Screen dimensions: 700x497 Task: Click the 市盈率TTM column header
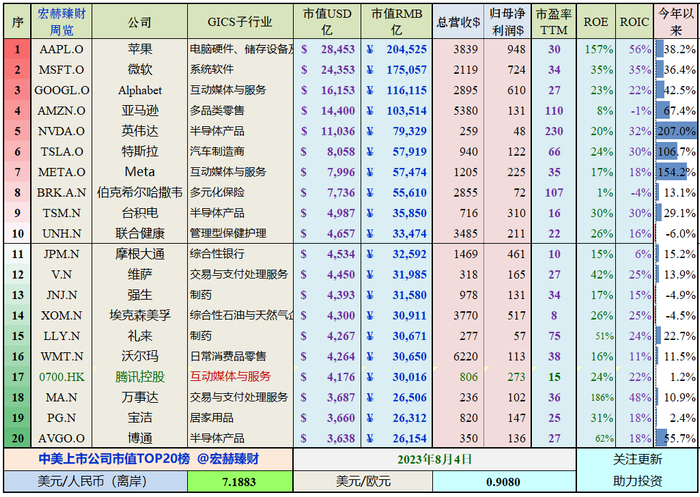(554, 22)
